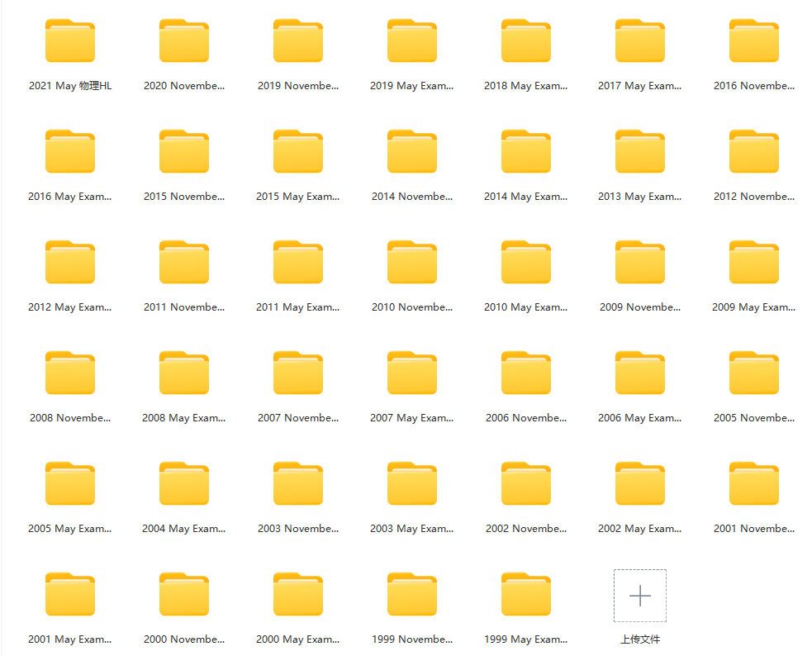Open the 2008 May Exam folder icon
Viewport: 812px width, 656px height.
pyautogui.click(x=184, y=373)
